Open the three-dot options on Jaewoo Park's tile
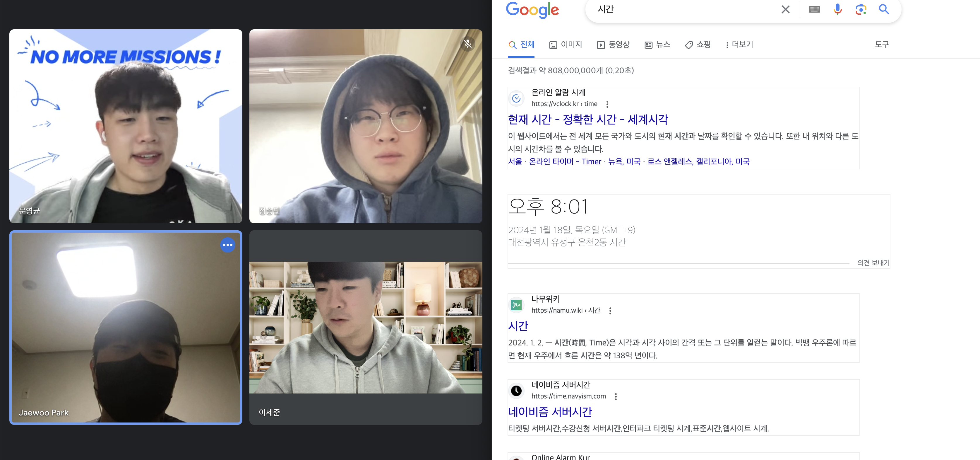The image size is (980, 460). pyautogui.click(x=227, y=245)
